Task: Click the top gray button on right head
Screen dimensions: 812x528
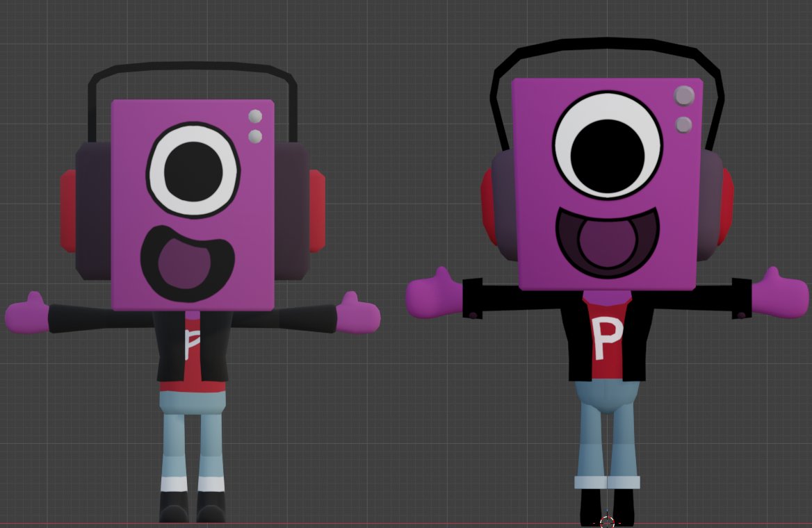Action: point(685,96)
